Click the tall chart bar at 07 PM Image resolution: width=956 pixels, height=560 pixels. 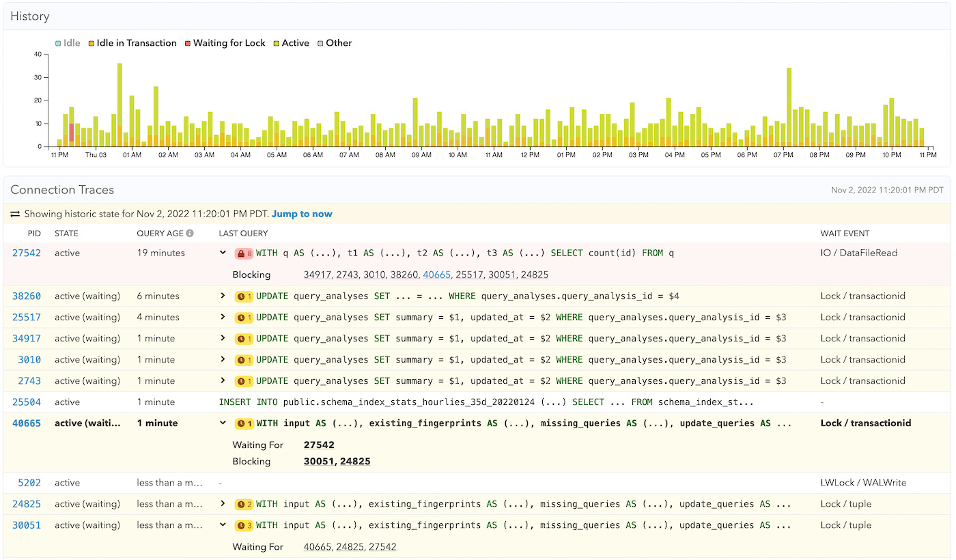coord(789,107)
